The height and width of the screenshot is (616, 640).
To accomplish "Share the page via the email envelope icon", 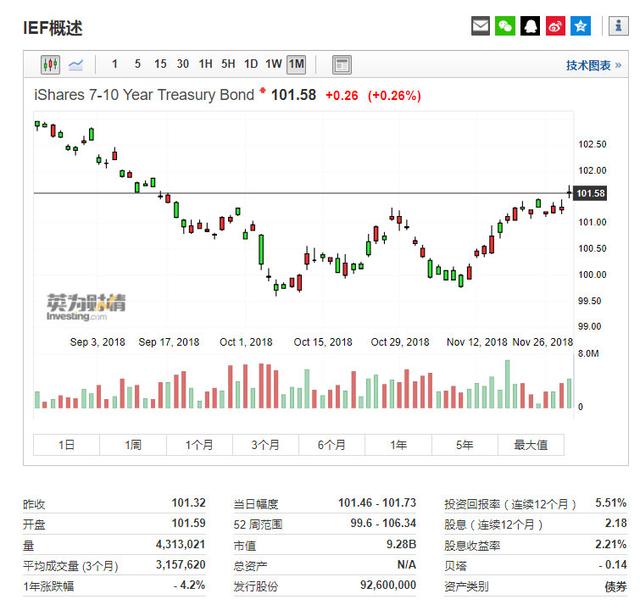I will pos(480,26).
